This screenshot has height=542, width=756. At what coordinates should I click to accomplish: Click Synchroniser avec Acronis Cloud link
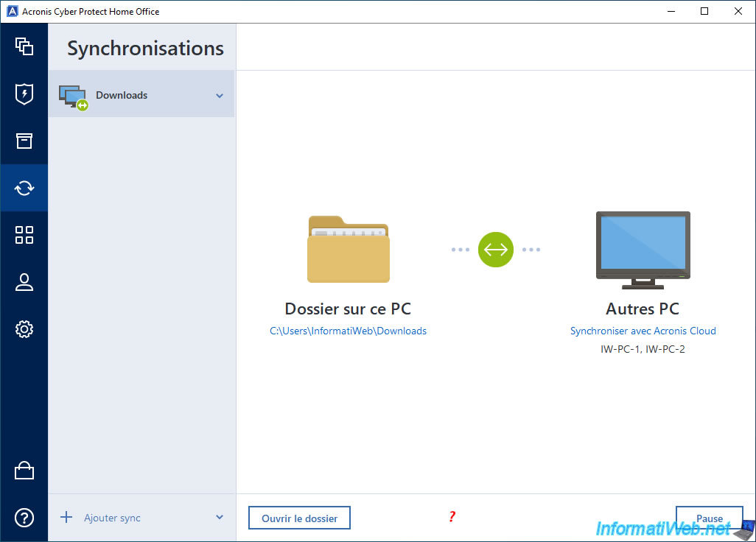[643, 331]
